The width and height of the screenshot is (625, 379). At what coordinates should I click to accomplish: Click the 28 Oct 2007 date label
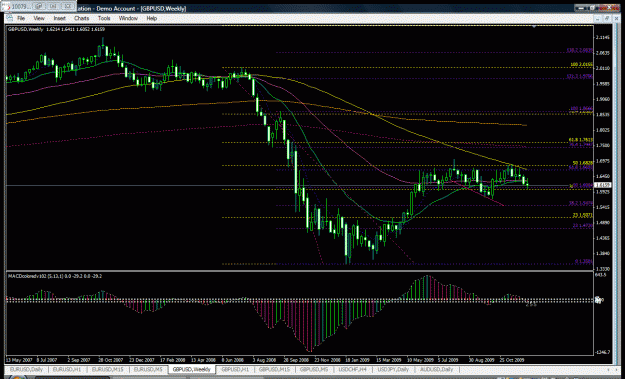click(110, 359)
